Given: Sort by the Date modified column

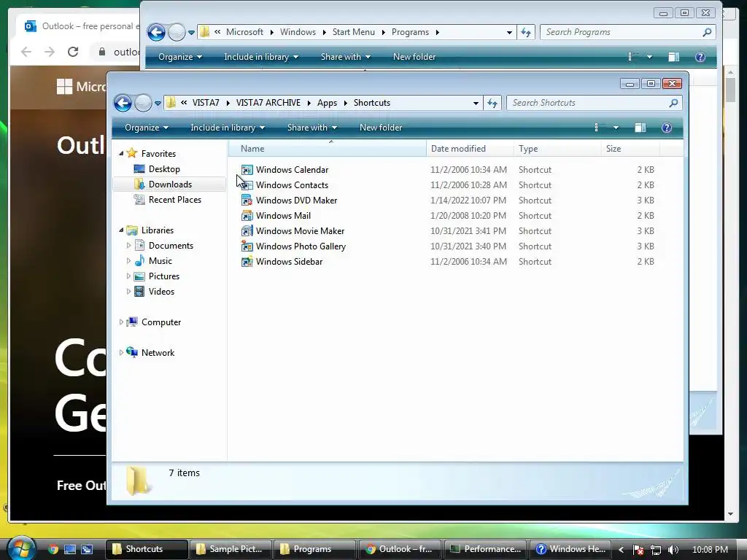Looking at the screenshot, I should point(471,149).
